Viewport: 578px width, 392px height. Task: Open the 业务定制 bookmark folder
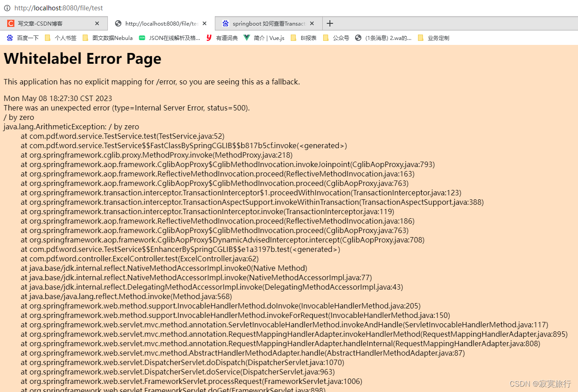pyautogui.click(x=433, y=38)
